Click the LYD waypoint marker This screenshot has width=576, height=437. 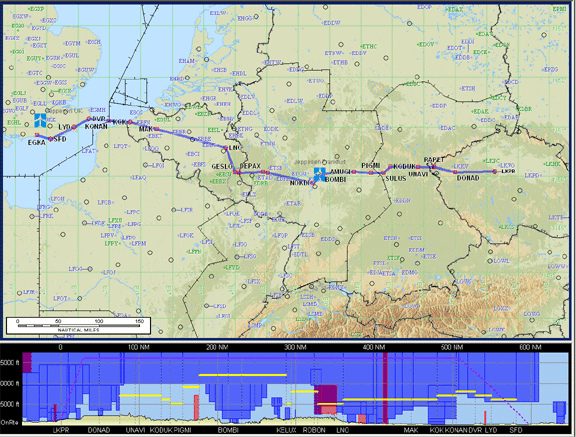[x=74, y=127]
